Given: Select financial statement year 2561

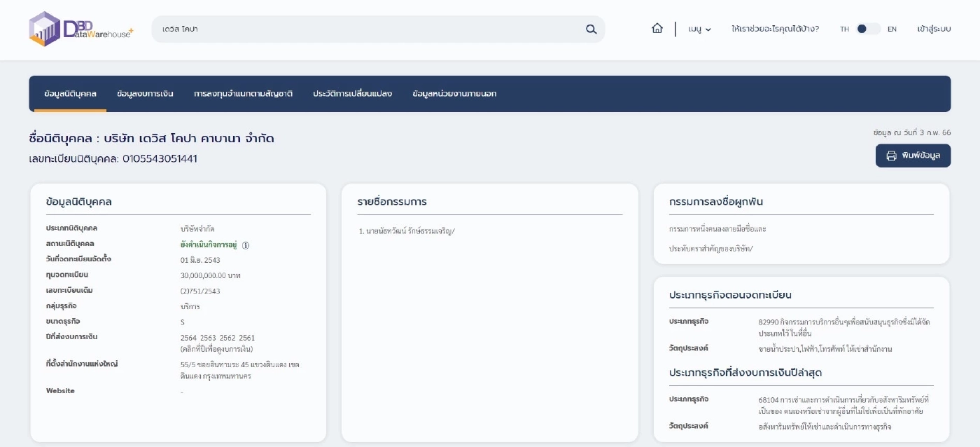Looking at the screenshot, I should click(247, 338).
